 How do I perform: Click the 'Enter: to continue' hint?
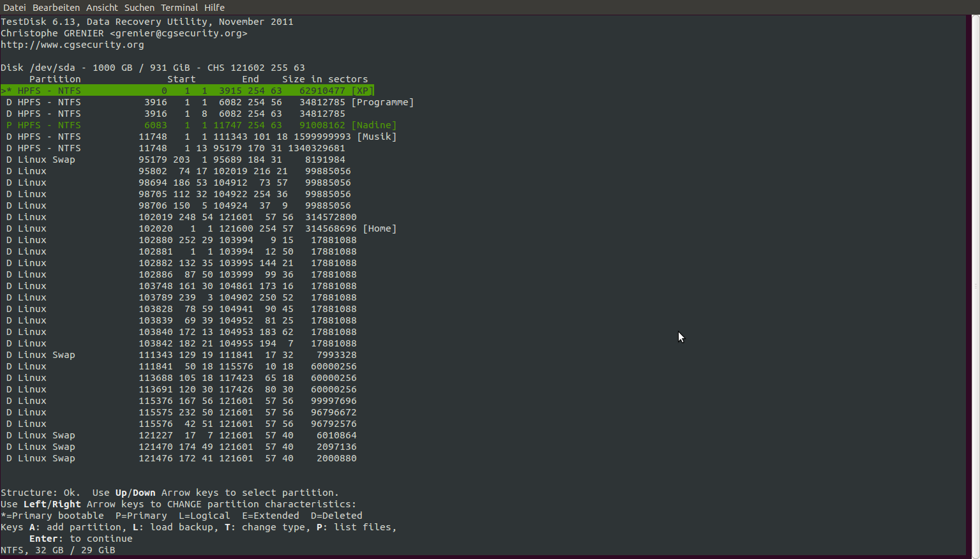point(81,539)
